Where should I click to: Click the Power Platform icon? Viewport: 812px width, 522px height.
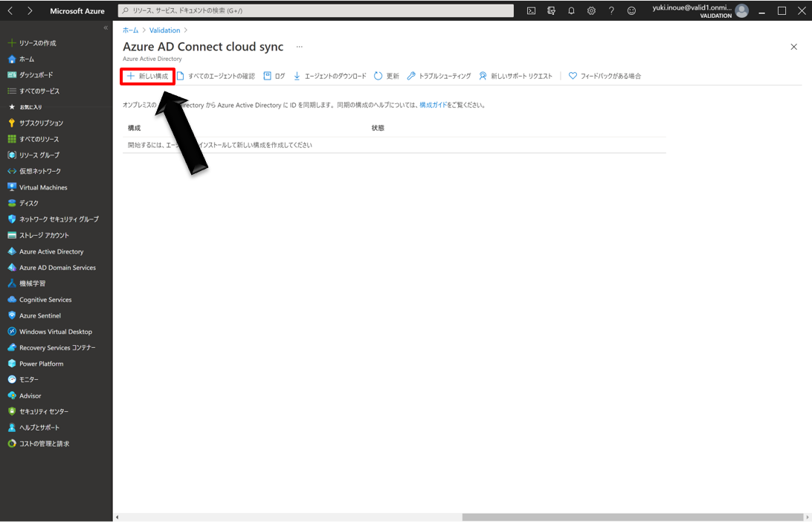pos(12,364)
